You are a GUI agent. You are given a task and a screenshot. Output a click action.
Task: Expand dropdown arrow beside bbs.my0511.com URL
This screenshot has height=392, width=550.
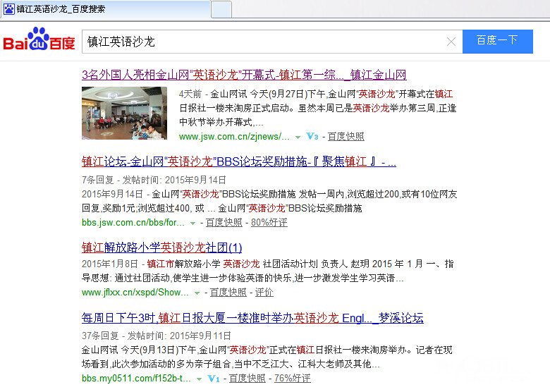pos(199,379)
